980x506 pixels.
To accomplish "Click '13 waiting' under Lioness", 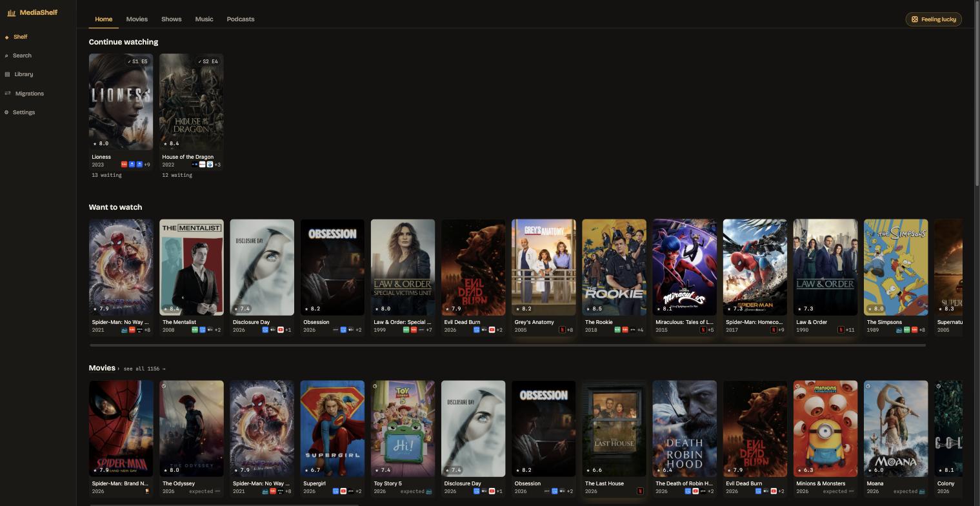I will (x=106, y=175).
